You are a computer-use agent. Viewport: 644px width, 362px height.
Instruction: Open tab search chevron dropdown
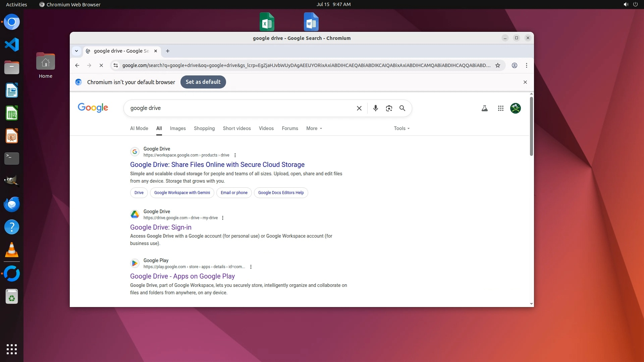(x=76, y=51)
